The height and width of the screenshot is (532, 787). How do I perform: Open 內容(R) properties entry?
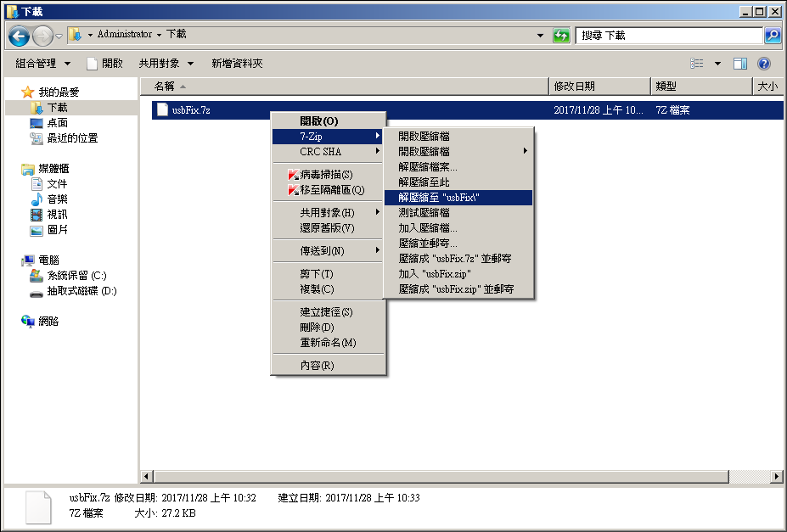317,365
